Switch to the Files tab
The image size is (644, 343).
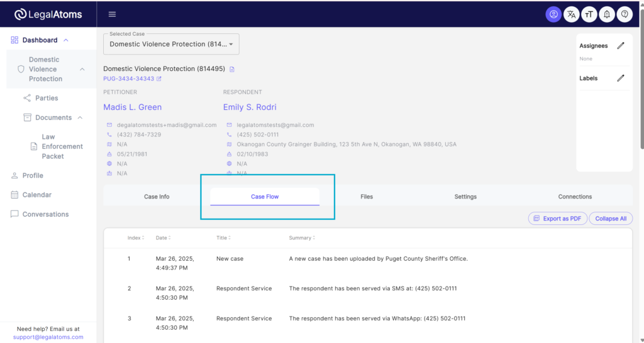(367, 197)
